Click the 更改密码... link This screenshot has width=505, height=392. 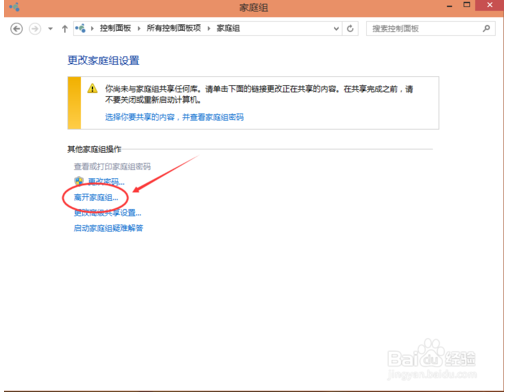click(106, 182)
